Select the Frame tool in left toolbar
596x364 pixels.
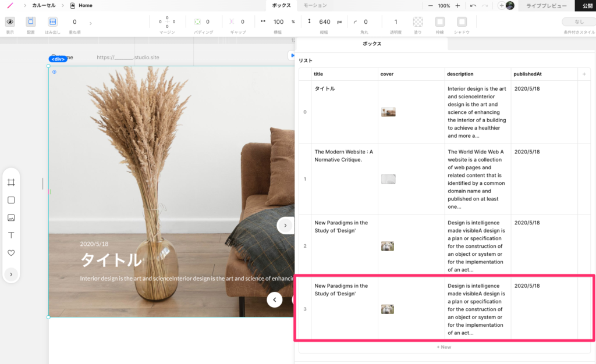point(11,182)
